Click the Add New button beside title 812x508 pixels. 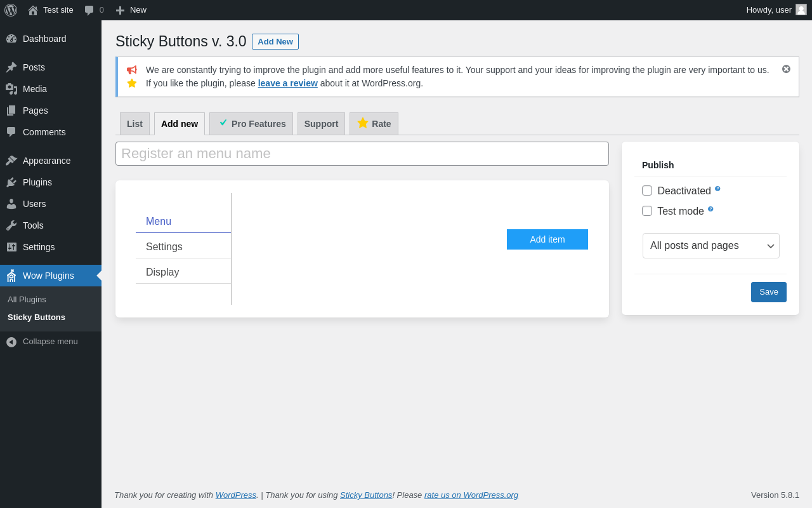click(275, 42)
